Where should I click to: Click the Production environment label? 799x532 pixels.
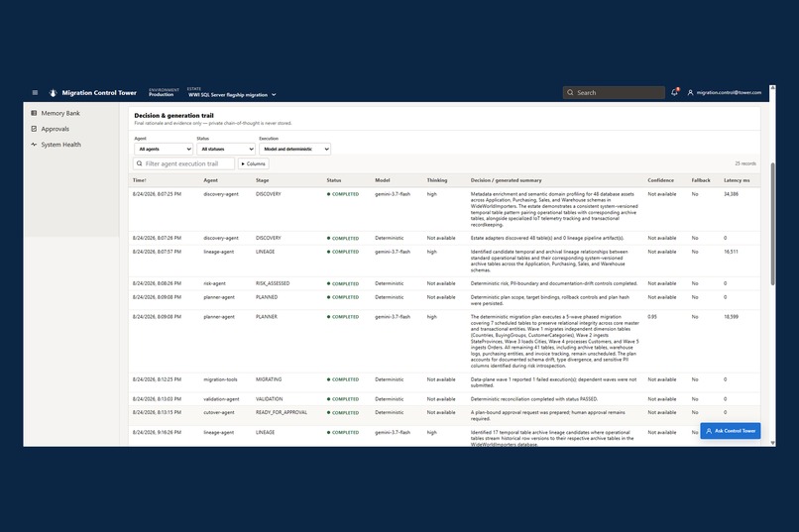(161, 95)
